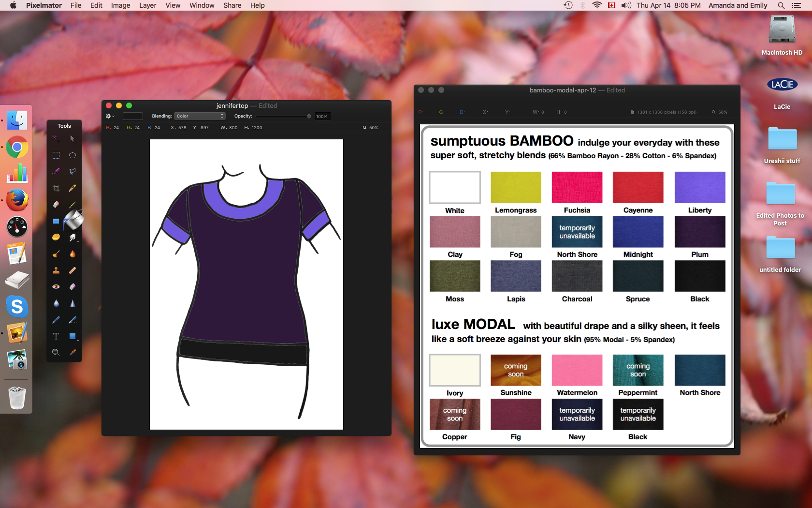Click the opacity 100% field
Viewport: 812px width, 508px height.
tap(322, 116)
